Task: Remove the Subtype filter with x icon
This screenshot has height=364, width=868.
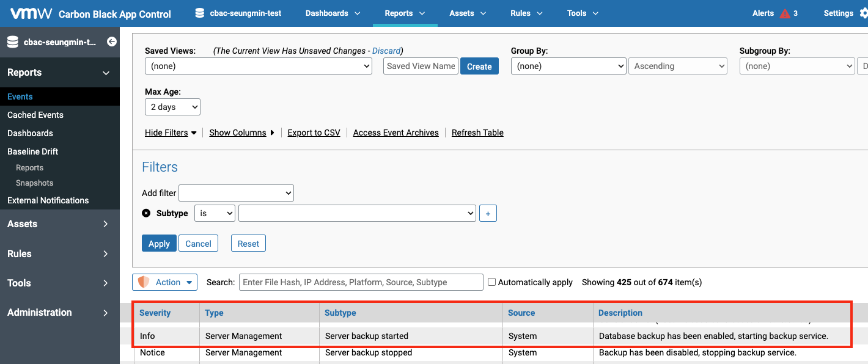Action: point(146,213)
